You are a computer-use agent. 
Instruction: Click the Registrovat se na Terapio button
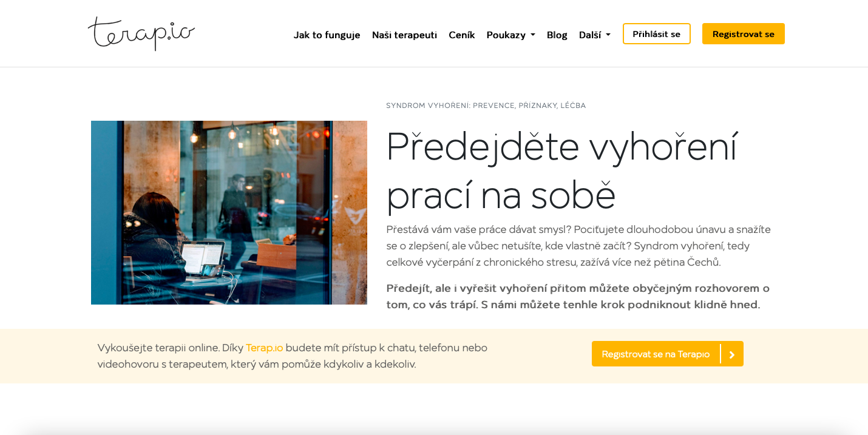(x=667, y=354)
